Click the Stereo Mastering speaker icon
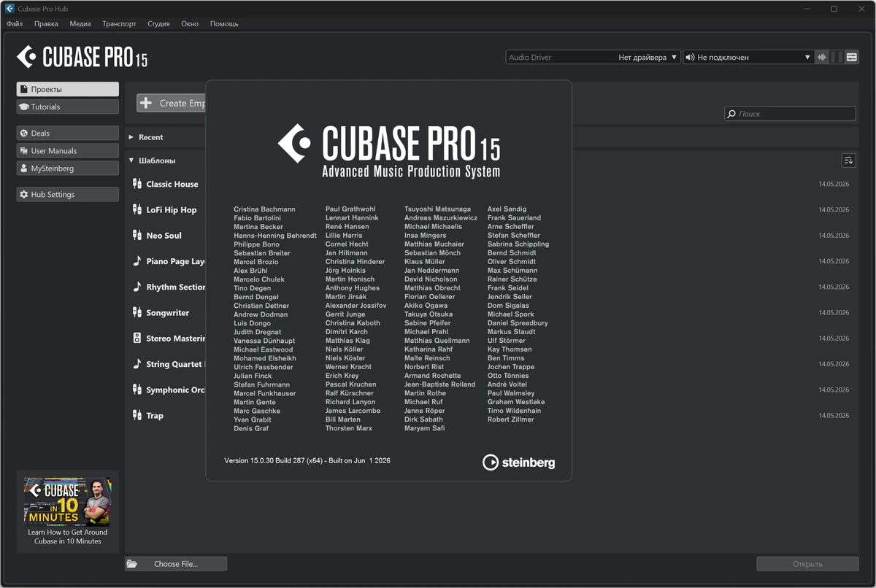This screenshot has height=588, width=876. tap(137, 338)
